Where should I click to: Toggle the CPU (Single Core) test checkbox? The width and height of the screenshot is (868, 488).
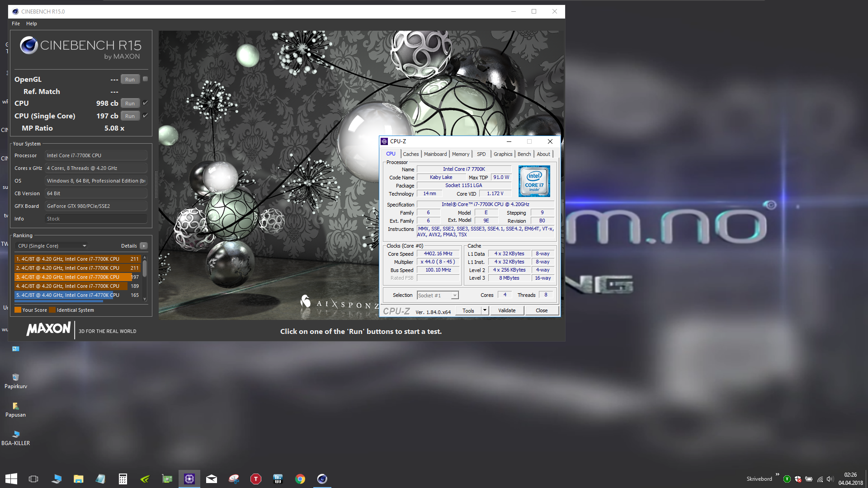click(145, 116)
